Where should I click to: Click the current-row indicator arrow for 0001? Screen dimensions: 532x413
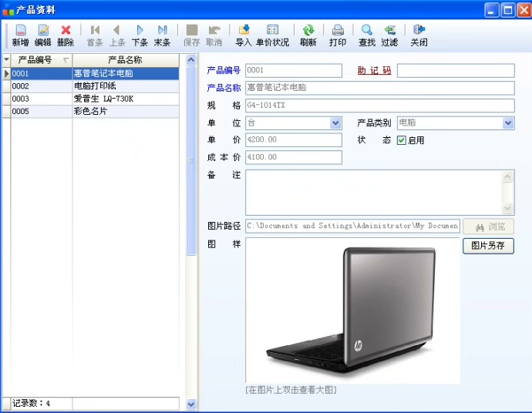point(6,73)
